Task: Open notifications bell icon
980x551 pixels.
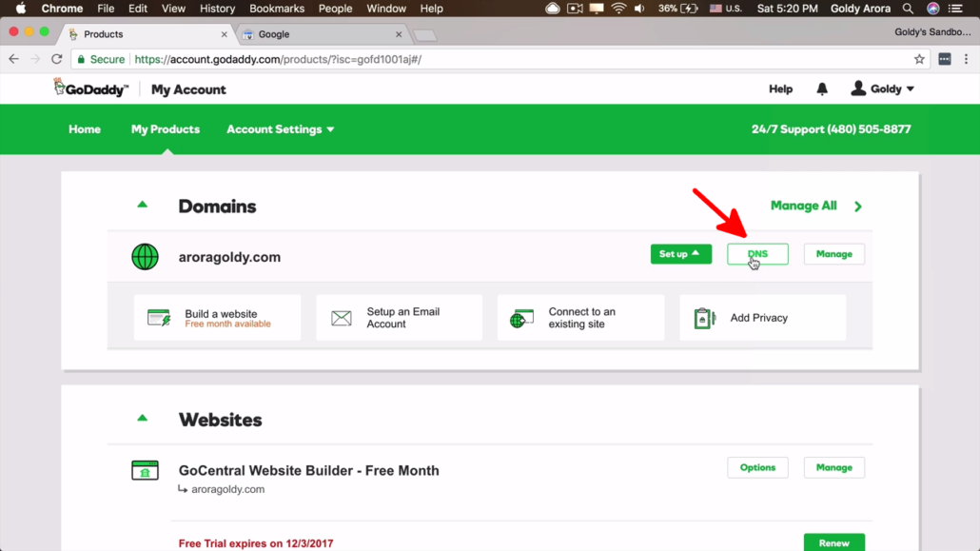Action: [x=822, y=89]
